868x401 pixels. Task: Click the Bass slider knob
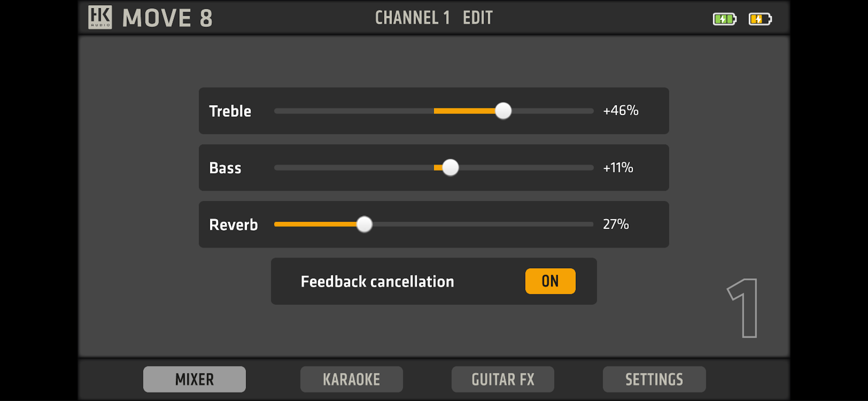(x=450, y=168)
